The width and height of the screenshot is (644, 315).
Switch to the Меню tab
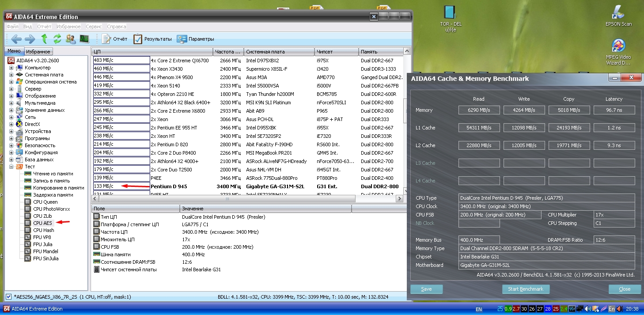click(x=14, y=51)
